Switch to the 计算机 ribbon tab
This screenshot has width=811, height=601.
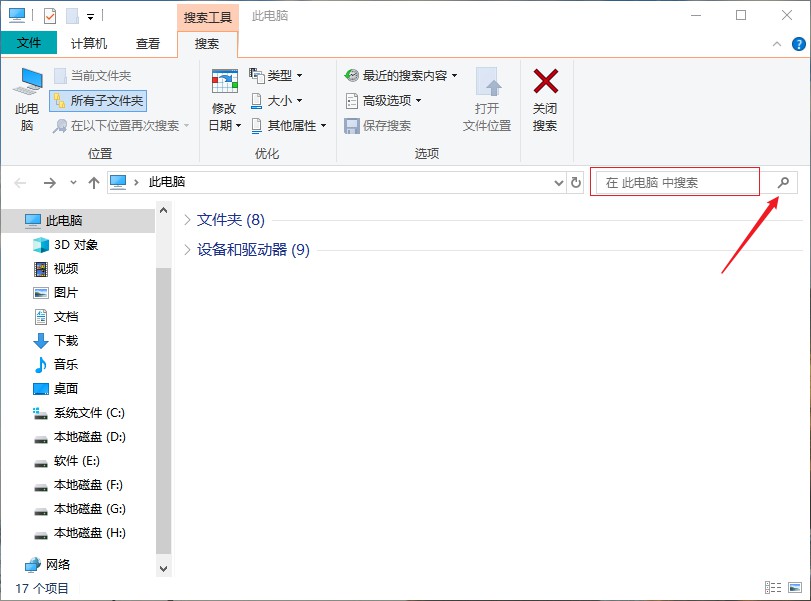pyautogui.click(x=89, y=43)
